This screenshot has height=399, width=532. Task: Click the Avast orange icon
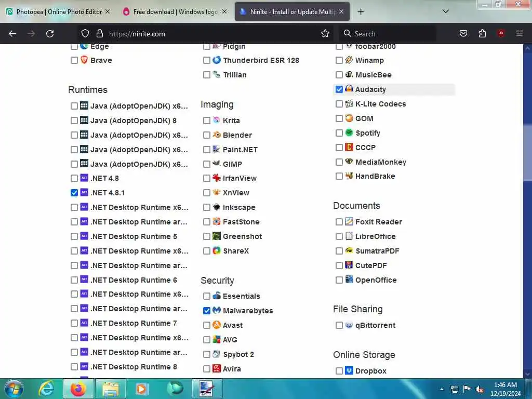pos(217,325)
